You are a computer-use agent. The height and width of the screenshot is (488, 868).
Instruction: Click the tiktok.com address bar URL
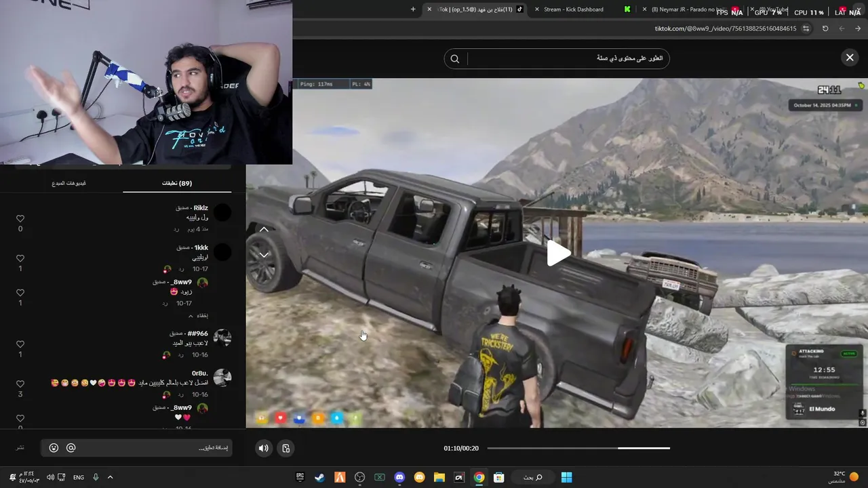click(725, 28)
